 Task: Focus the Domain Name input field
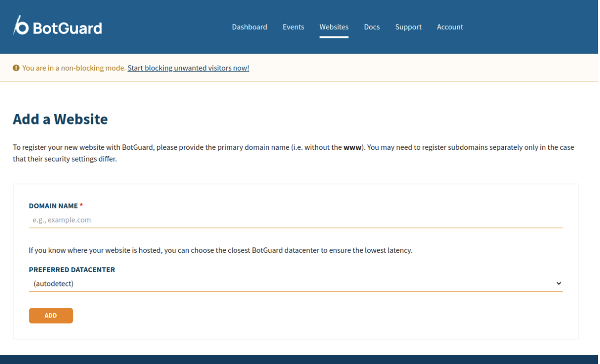[x=296, y=220]
